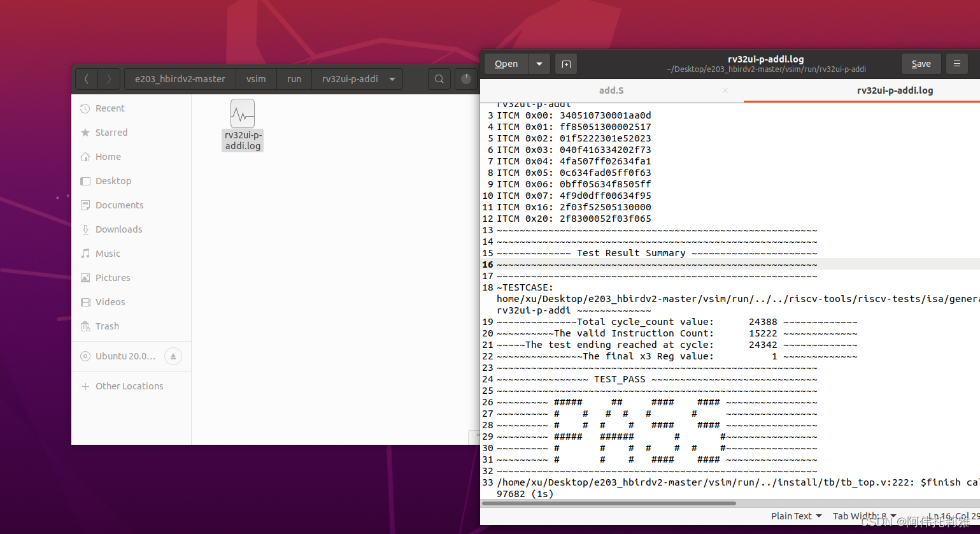Open Downloads folder in sidebar
The width and height of the screenshot is (980, 534).
tap(131, 229)
